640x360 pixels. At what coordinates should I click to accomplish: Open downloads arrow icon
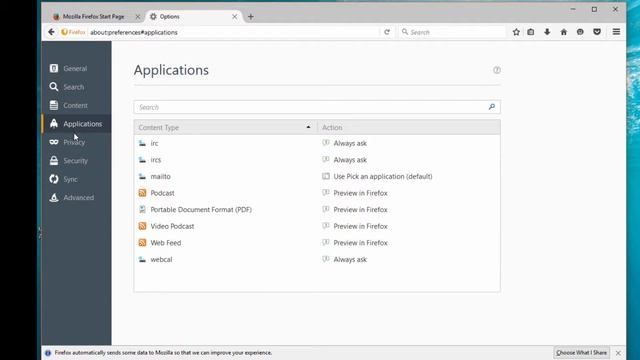pos(547,32)
